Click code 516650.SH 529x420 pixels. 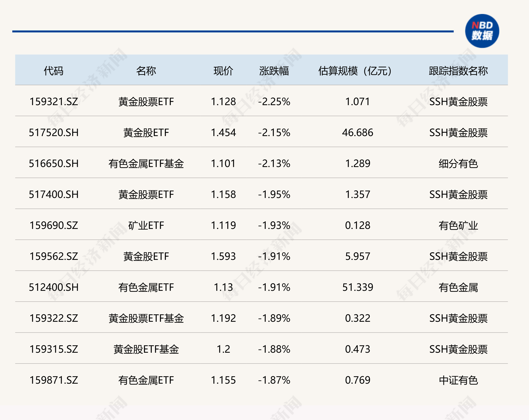[54, 164]
